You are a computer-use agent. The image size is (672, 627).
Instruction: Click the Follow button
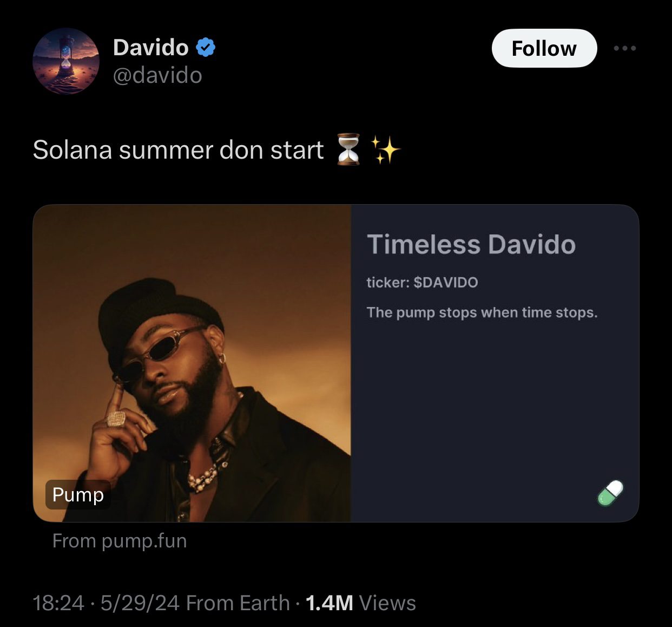pos(544,48)
